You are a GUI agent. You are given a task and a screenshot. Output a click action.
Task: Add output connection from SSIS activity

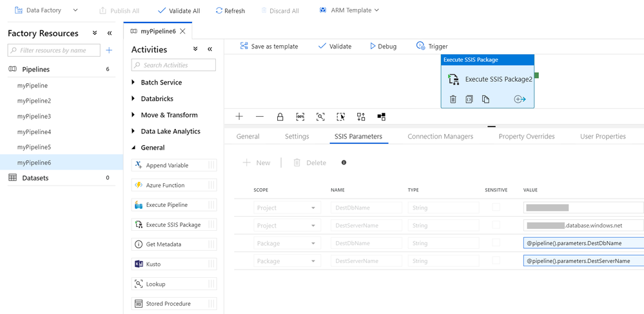pyautogui.click(x=520, y=99)
